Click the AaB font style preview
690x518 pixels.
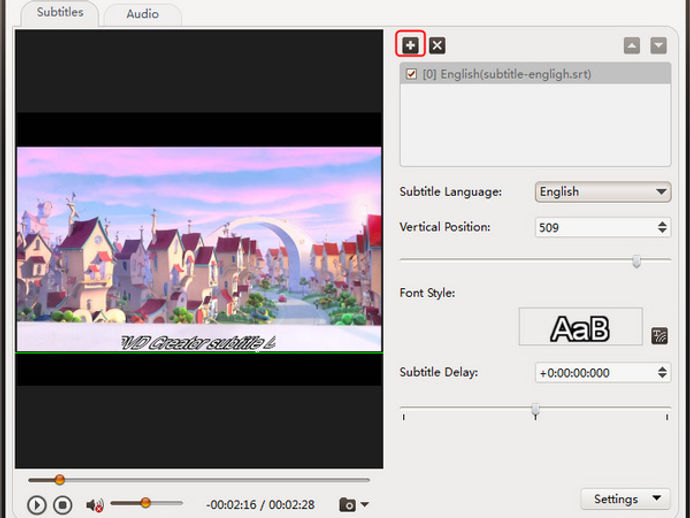(580, 327)
